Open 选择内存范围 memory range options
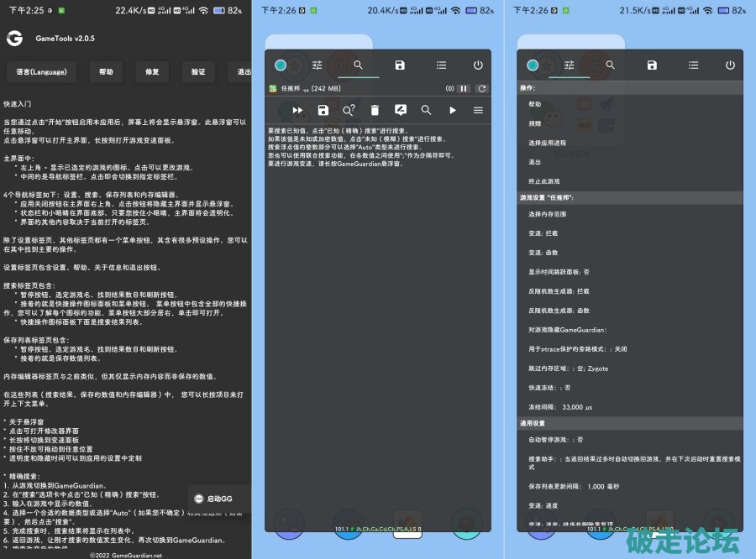This screenshot has width=756, height=559. coord(553,214)
